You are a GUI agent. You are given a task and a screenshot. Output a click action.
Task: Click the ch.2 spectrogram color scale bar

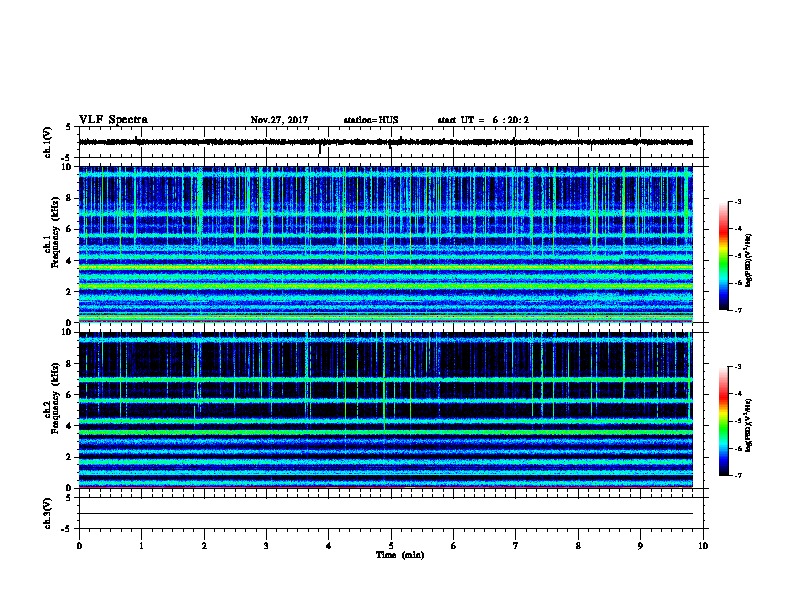pos(724,421)
